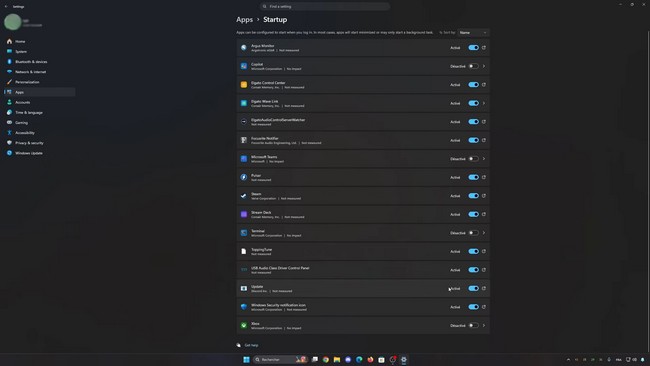The width and height of the screenshot is (650, 366).
Task: Expand the Microsoft Teams row chevron
Action: (484, 159)
